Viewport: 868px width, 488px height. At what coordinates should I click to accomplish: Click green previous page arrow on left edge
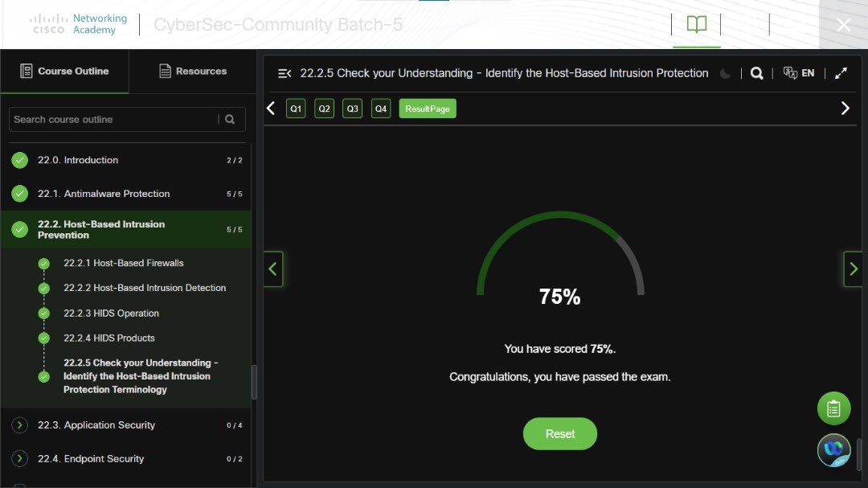(x=273, y=269)
